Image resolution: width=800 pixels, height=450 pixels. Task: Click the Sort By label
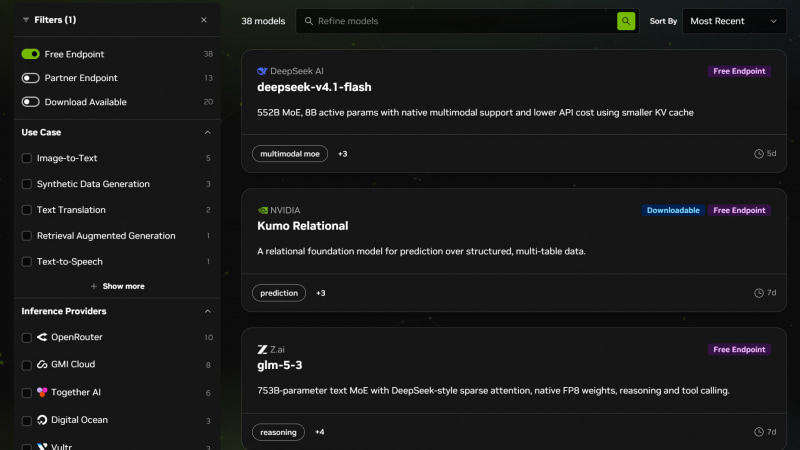663,21
